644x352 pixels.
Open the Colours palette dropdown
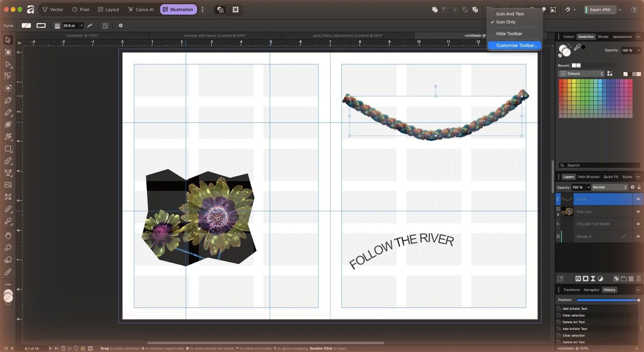coord(581,74)
